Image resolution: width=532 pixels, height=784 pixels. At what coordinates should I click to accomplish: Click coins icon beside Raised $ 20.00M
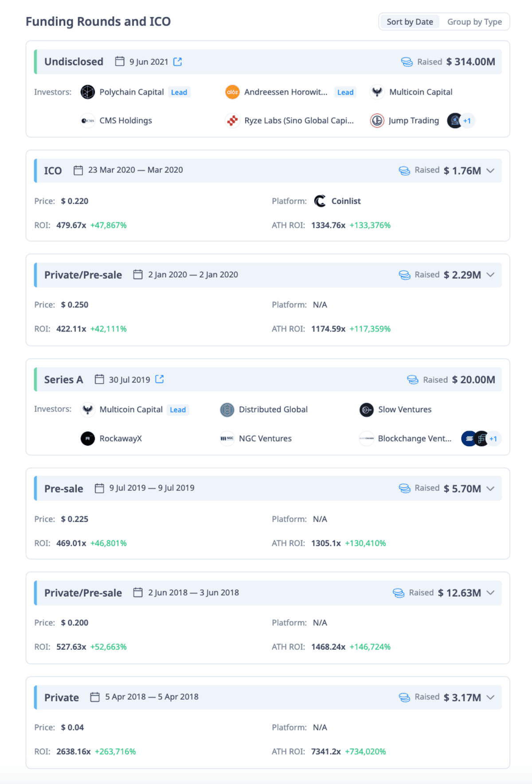(x=413, y=380)
